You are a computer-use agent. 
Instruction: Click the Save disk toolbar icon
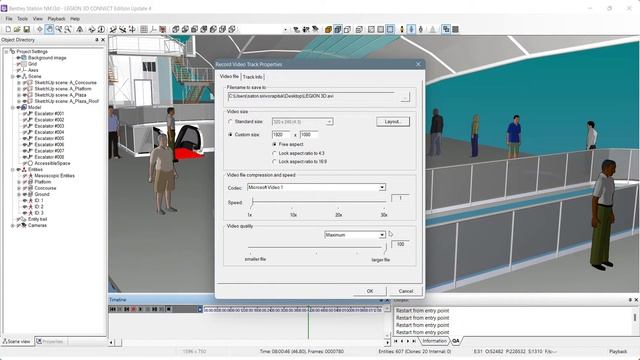pyautogui.click(x=27, y=29)
